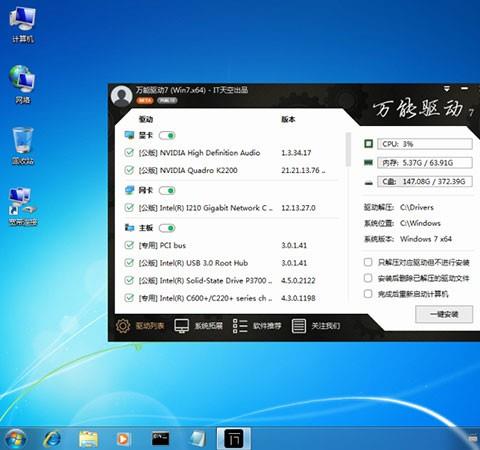Click the CPU usage chip icon
480x450 pixels.
(368, 144)
